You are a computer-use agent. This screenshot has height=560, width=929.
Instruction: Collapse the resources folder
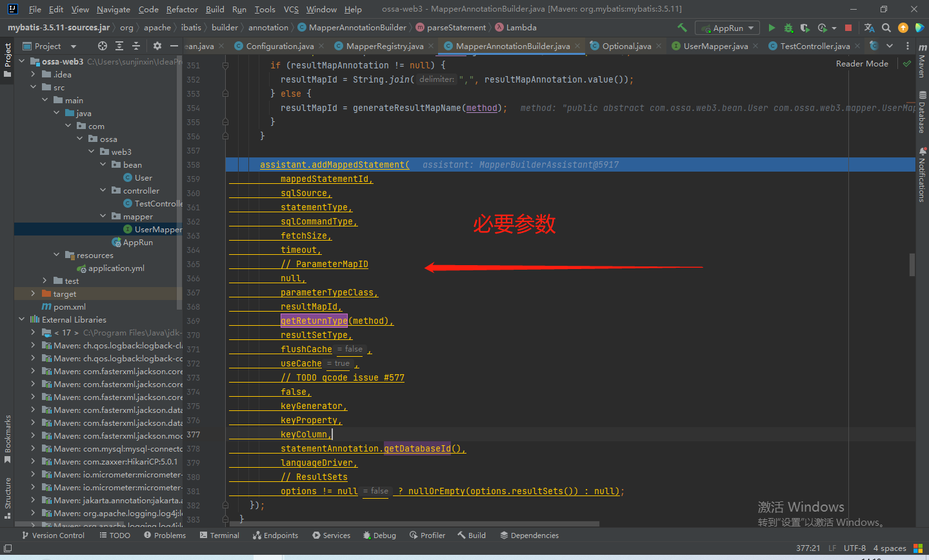pos(56,255)
